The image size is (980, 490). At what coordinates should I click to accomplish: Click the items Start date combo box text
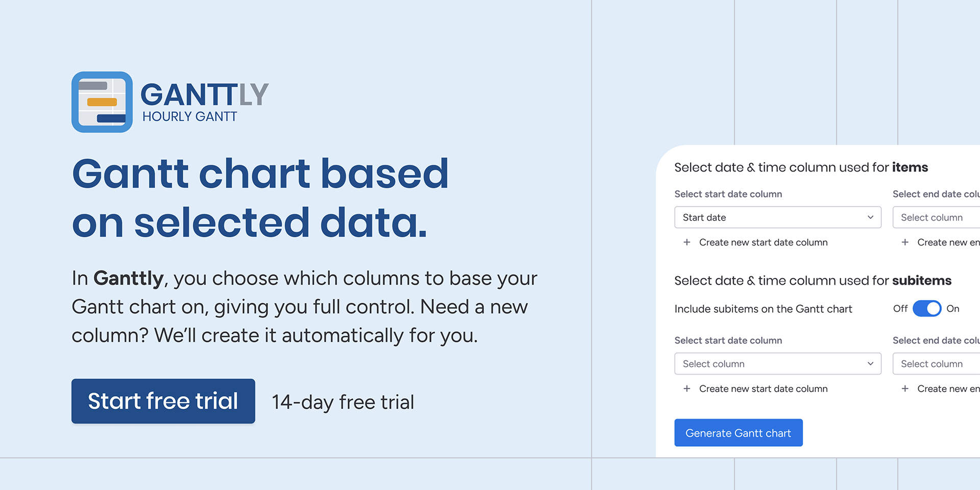[x=704, y=217]
